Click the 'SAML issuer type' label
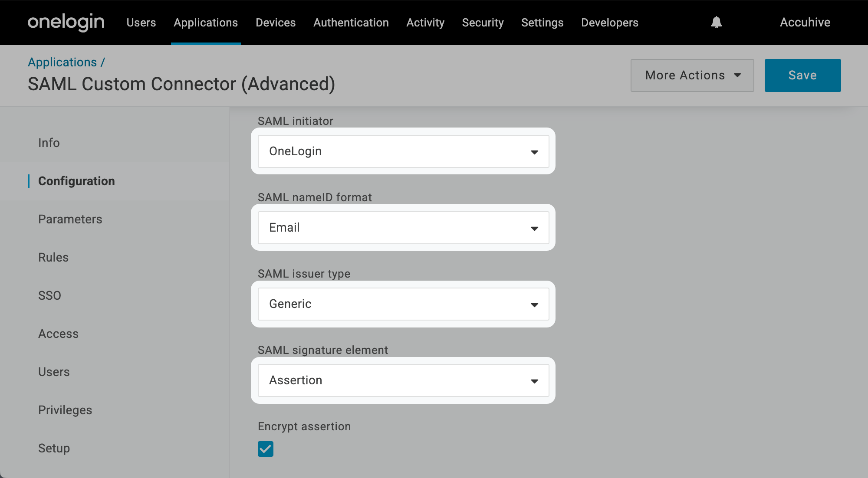The height and width of the screenshot is (478, 868). [304, 274]
